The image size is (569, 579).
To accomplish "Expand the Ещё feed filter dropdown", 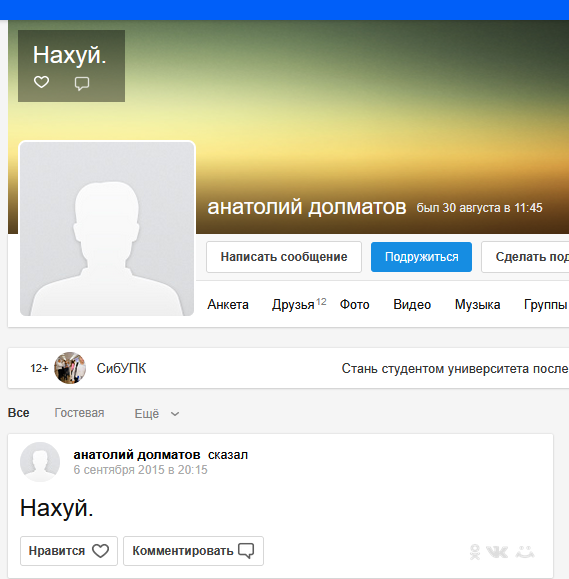I will point(157,414).
